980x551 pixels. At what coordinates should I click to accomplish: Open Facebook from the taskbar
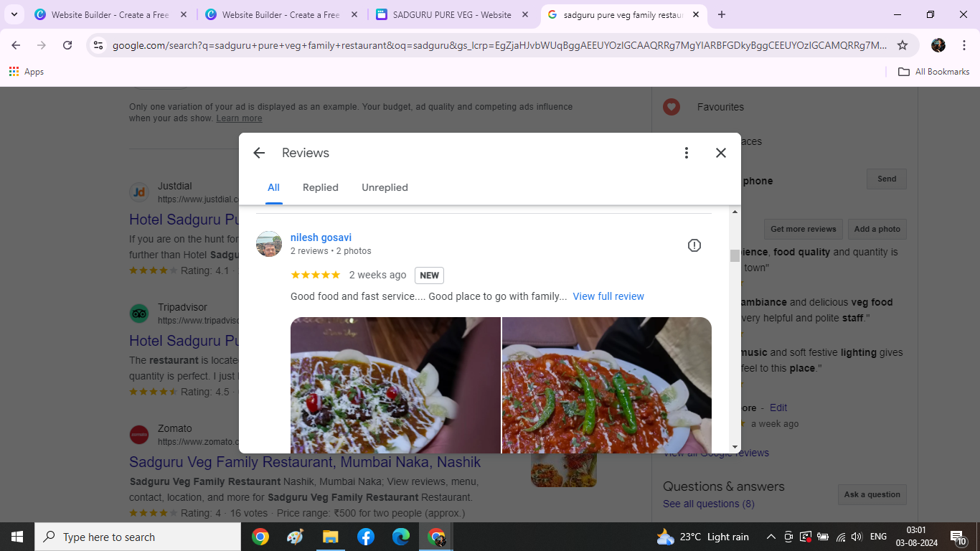(365, 537)
